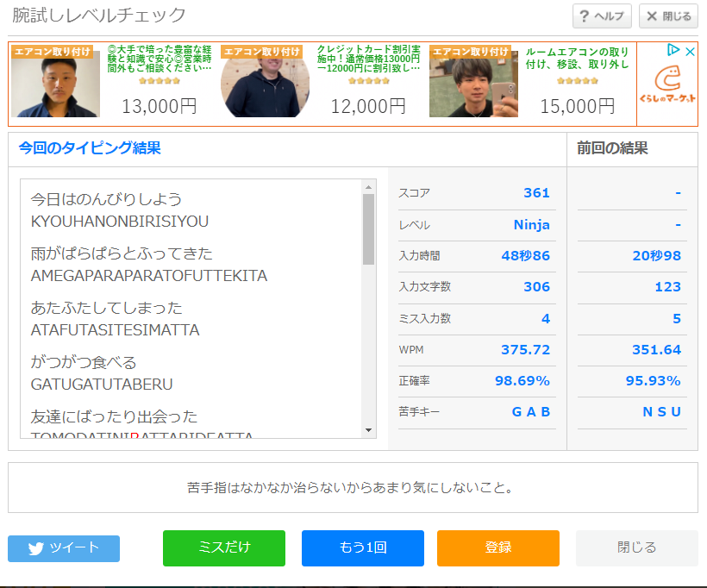Click the level value Ninja
This screenshot has width=707, height=588.
[x=532, y=224]
